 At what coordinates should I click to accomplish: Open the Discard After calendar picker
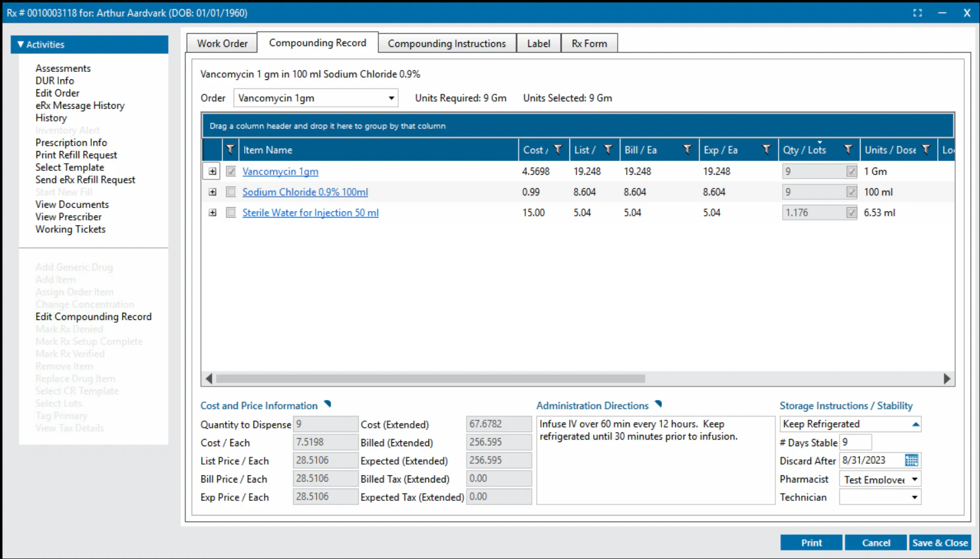tap(913, 460)
